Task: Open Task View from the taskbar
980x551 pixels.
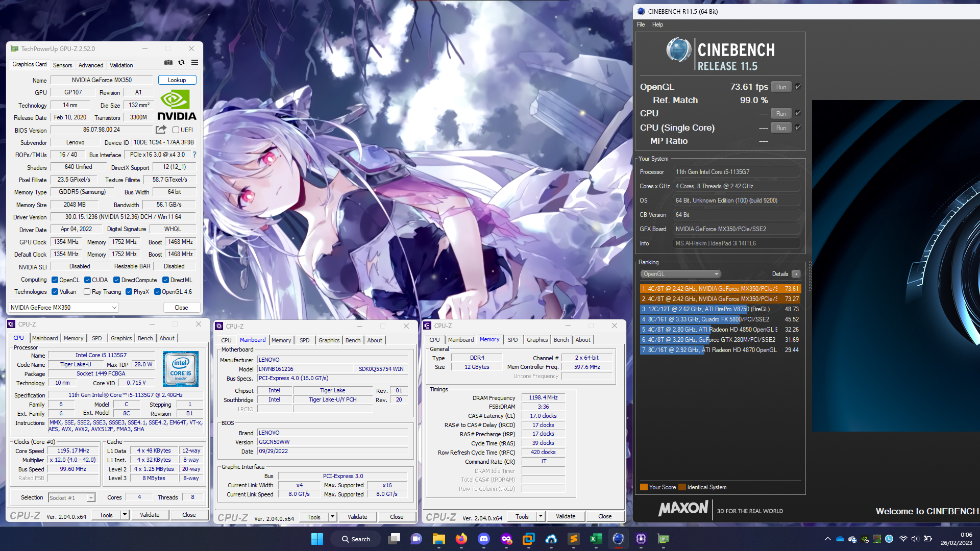Action: pyautogui.click(x=394, y=539)
